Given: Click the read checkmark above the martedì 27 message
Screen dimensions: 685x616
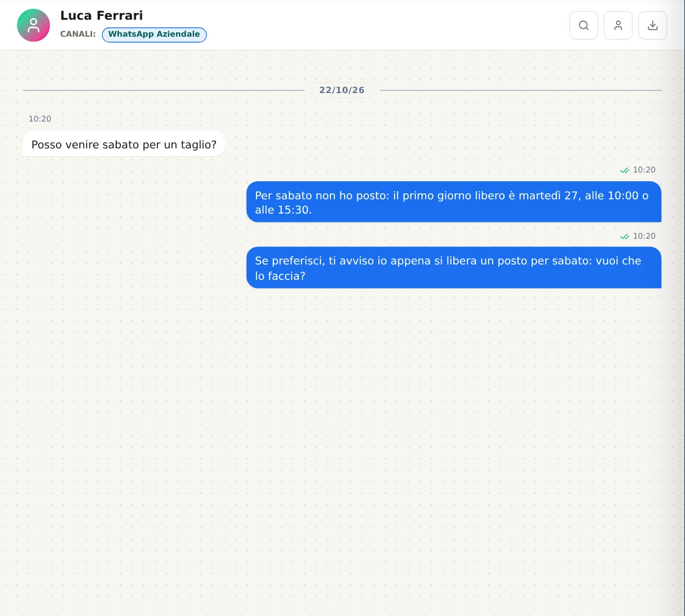Looking at the screenshot, I should (625, 170).
